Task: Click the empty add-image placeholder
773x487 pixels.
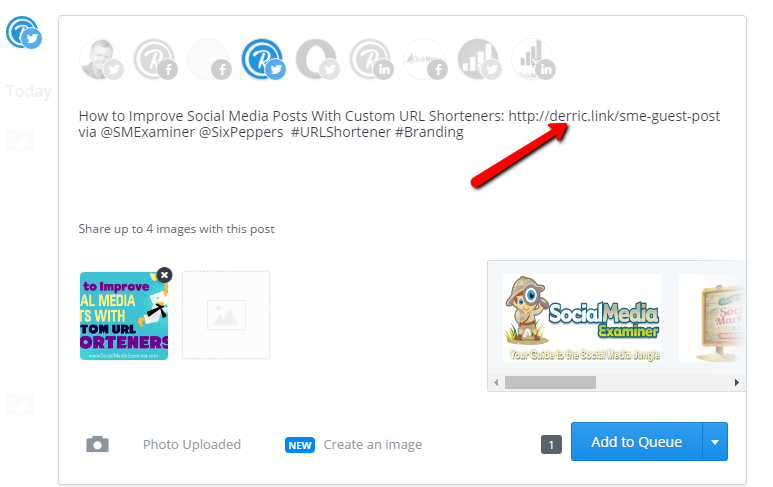Action: coord(226,315)
